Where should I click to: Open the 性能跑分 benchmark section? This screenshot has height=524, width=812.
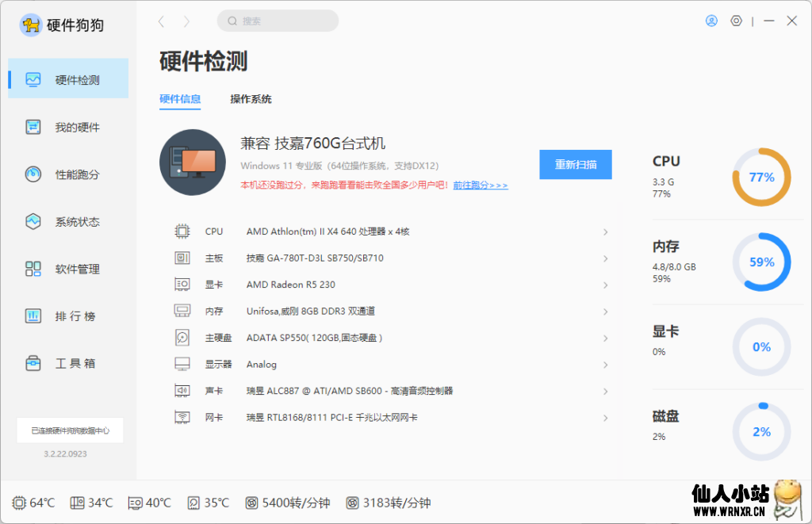tap(67, 174)
